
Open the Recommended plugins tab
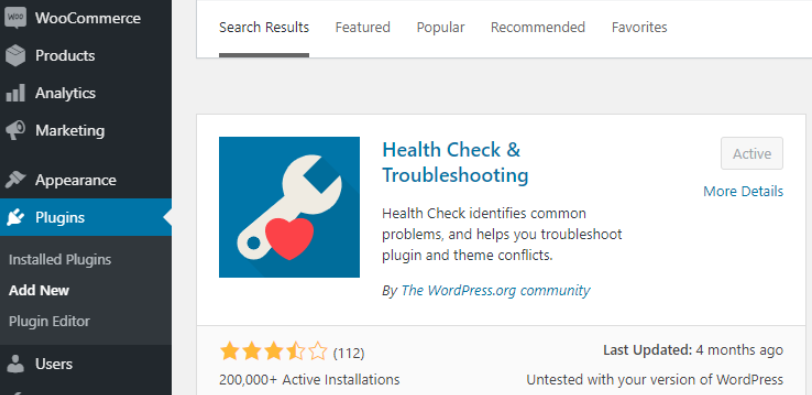pos(538,27)
